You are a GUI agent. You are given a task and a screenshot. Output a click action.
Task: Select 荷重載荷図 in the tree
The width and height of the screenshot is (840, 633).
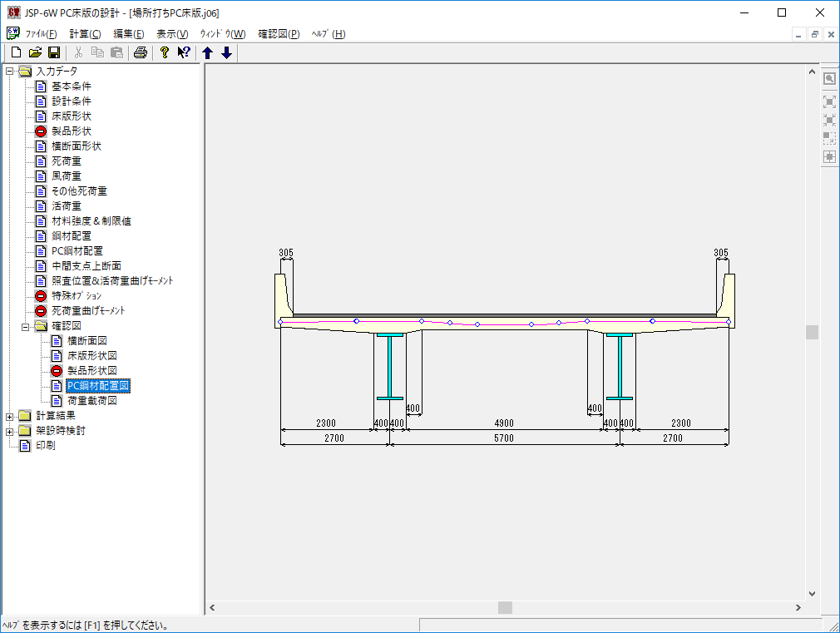pyautogui.click(x=91, y=401)
